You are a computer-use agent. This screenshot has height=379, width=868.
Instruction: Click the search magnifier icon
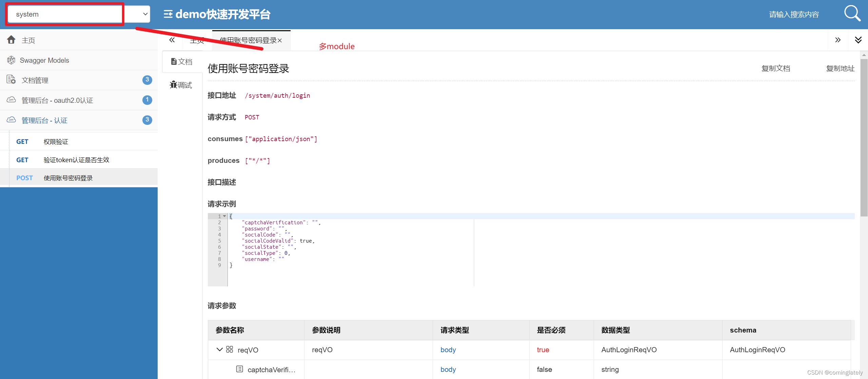(852, 14)
